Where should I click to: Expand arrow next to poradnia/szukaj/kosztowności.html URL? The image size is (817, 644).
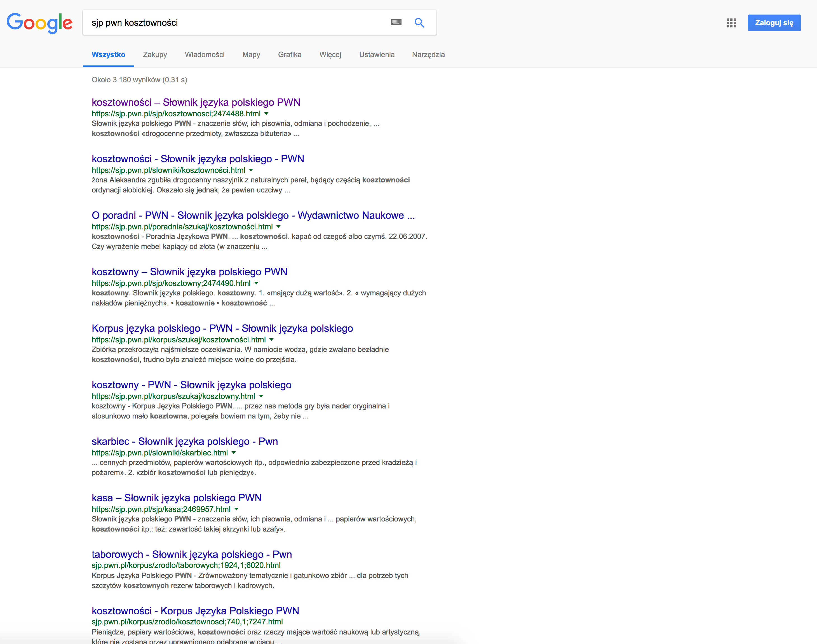tap(279, 227)
